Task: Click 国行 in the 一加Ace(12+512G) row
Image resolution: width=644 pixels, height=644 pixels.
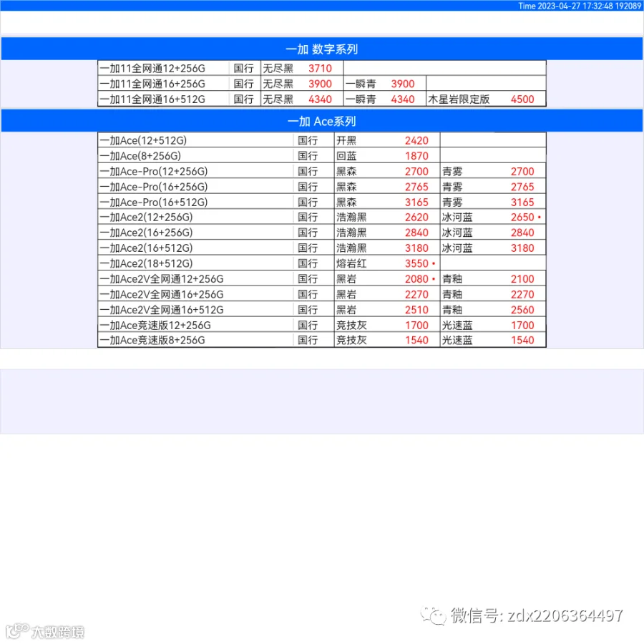Action: pos(308,141)
